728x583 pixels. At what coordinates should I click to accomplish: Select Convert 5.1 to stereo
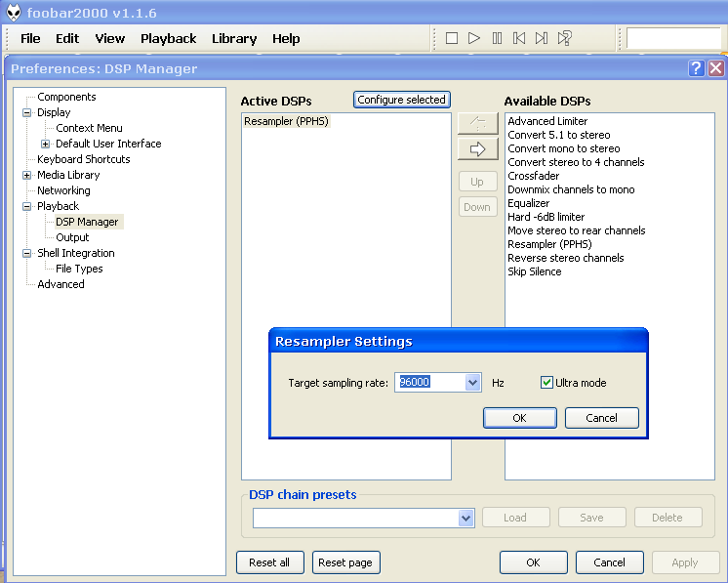point(558,135)
